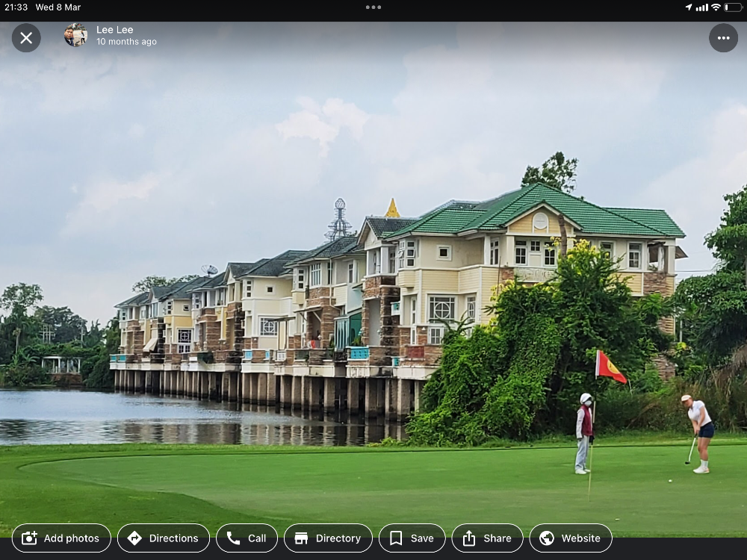Tap the date "Wed 8 Mar"
747x560 pixels.
point(58,7)
